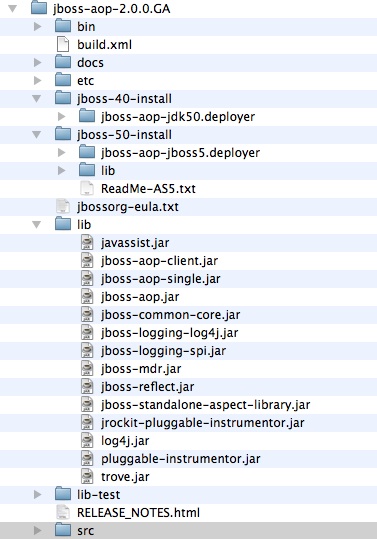
Task: Collapse the top-level lib folder triangle
Action: tap(37, 224)
